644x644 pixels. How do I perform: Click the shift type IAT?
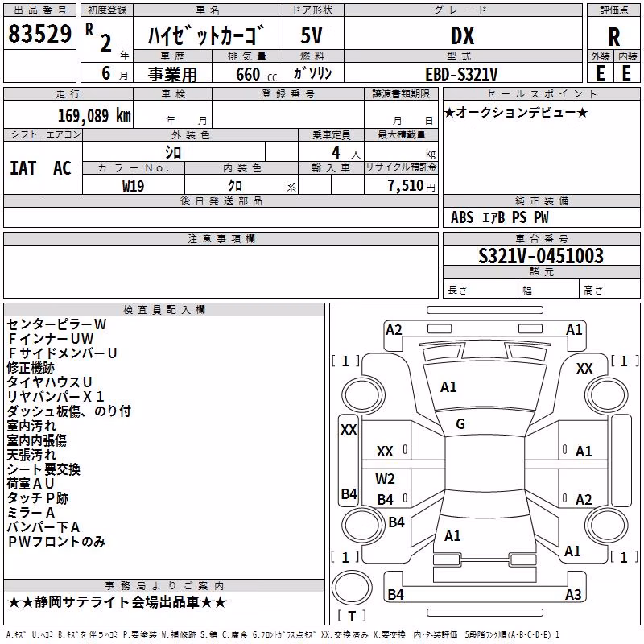click(23, 168)
